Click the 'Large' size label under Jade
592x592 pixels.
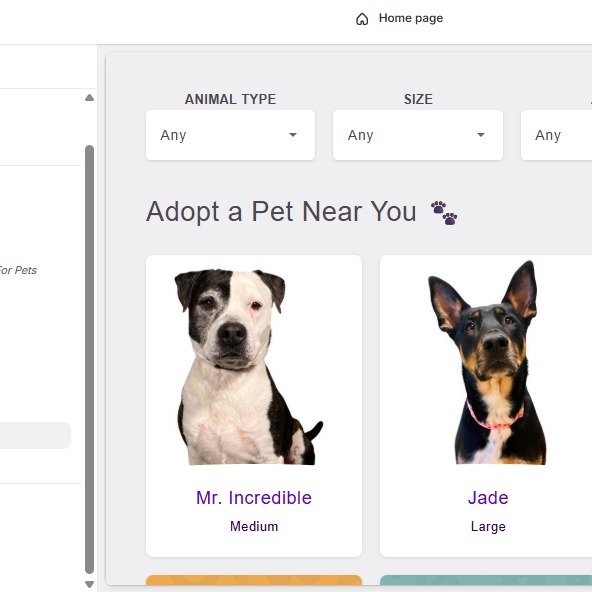488,526
